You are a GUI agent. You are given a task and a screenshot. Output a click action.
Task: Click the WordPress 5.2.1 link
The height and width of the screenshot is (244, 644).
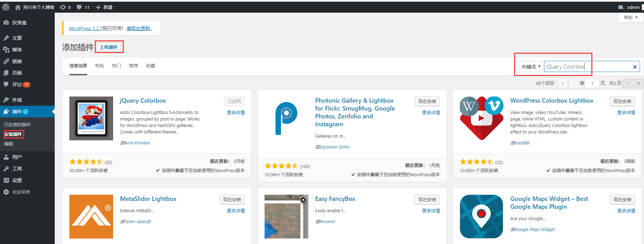coord(85,28)
